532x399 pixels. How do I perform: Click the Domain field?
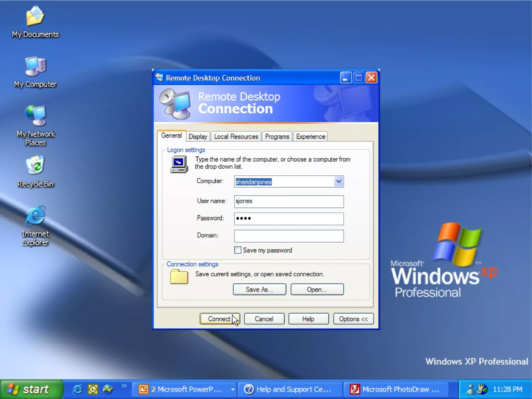pos(289,236)
